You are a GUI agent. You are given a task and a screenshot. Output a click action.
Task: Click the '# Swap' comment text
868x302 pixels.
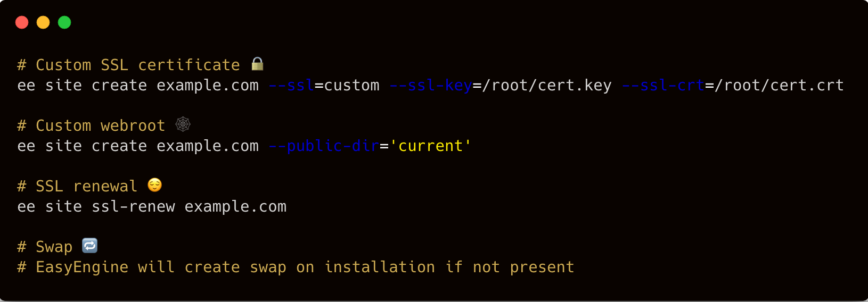[x=45, y=247]
